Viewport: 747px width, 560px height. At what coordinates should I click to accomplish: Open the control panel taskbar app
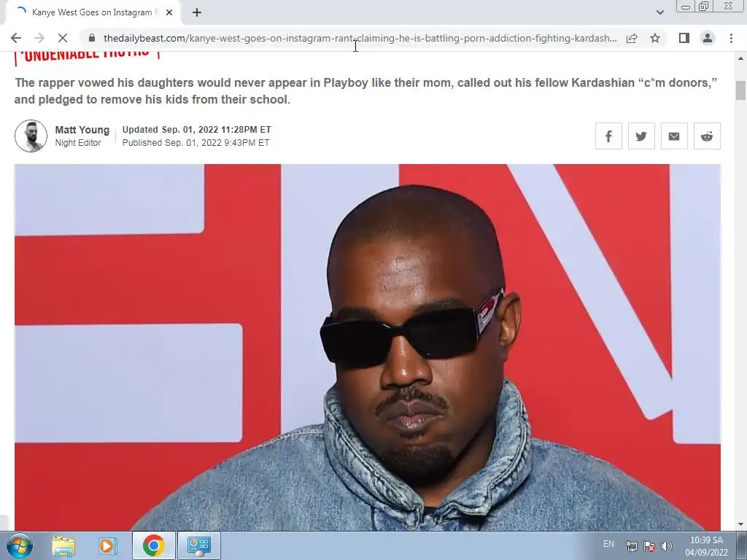click(x=198, y=545)
